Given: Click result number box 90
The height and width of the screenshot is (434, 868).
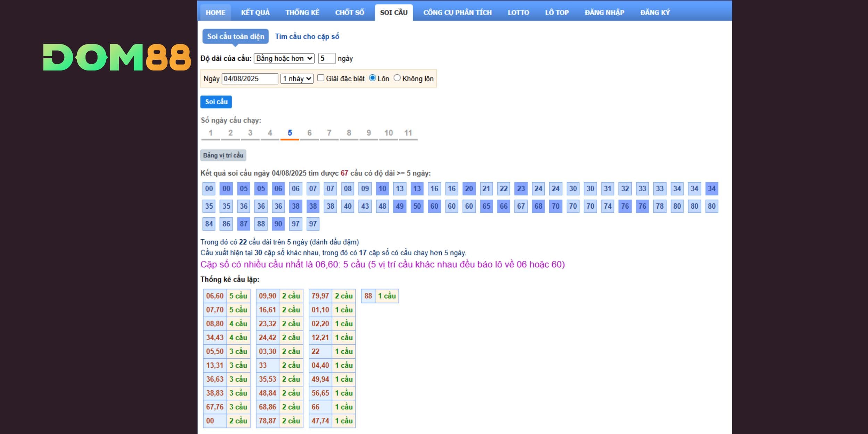Looking at the screenshot, I should (278, 224).
